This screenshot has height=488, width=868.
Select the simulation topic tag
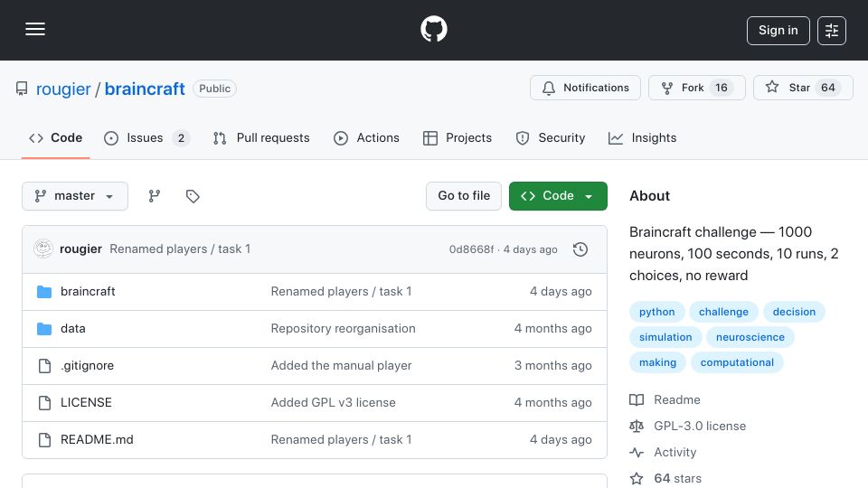[665, 337]
